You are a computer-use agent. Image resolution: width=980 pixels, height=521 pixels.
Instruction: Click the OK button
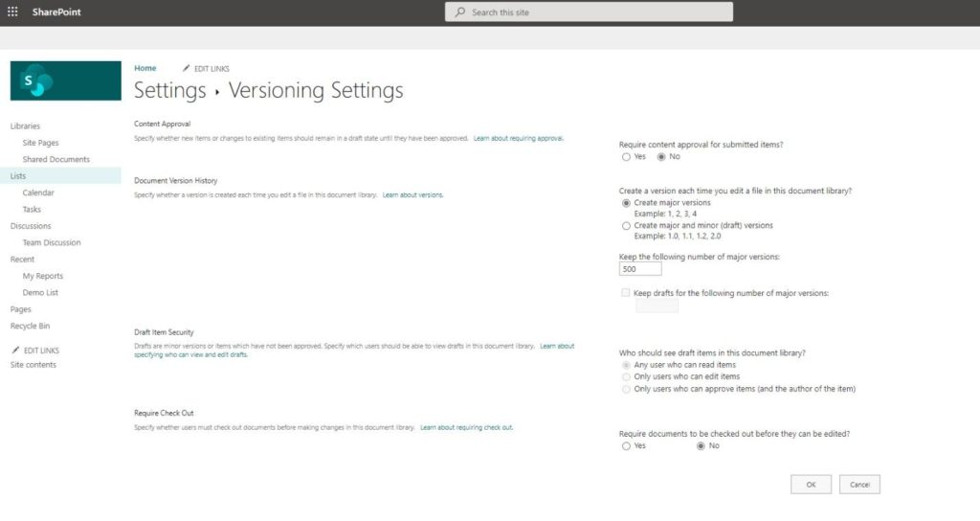[x=811, y=485]
